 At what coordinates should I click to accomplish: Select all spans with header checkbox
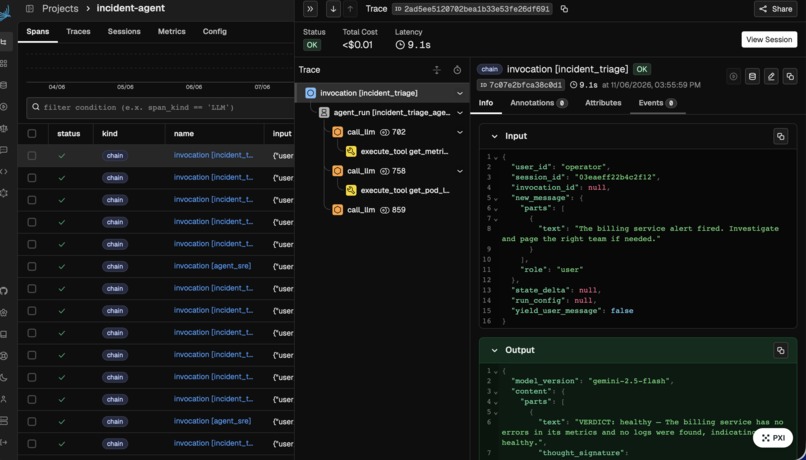coord(32,134)
